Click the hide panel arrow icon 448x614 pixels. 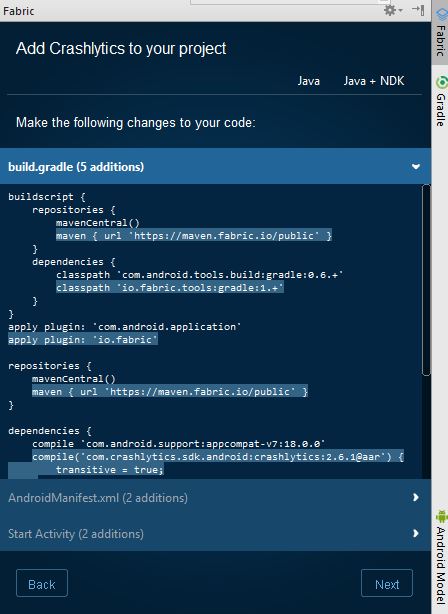[x=418, y=10]
